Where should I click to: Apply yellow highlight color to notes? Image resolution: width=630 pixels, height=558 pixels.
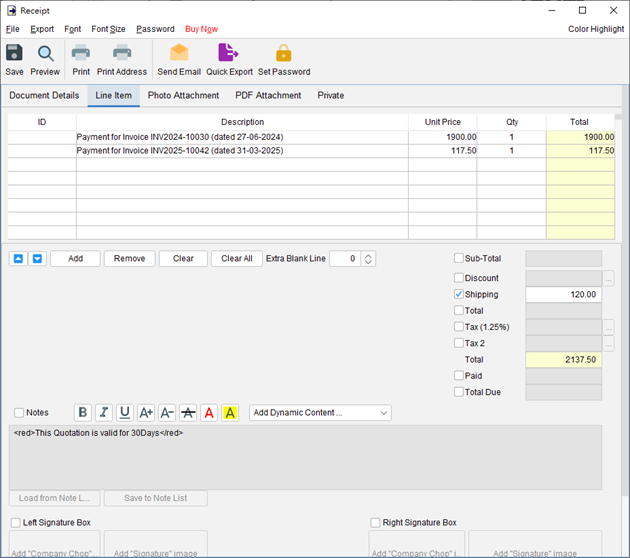pyautogui.click(x=230, y=413)
